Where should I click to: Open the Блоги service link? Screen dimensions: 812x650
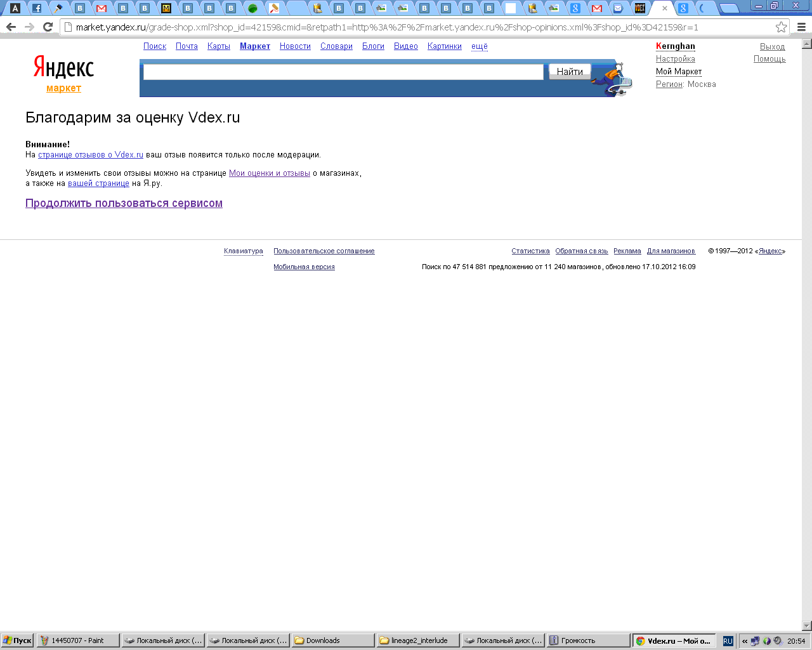point(373,46)
